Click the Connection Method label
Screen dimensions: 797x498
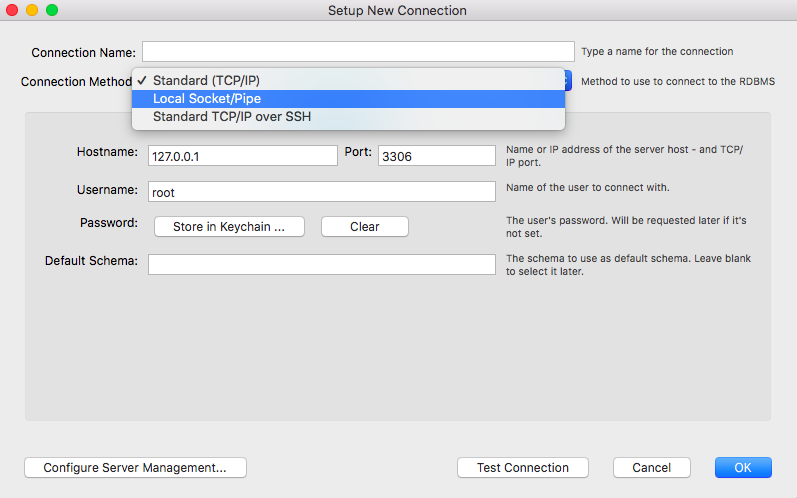coord(76,82)
